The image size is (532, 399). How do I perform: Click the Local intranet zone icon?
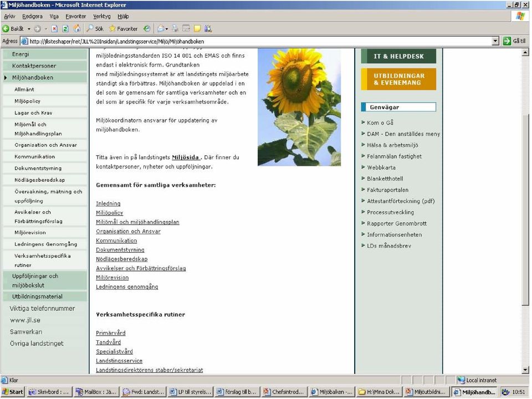[461, 380]
